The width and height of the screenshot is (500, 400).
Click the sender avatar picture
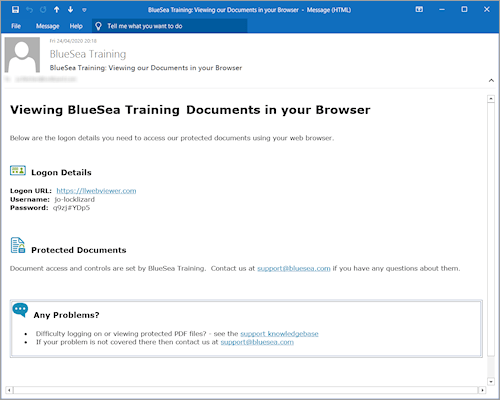point(22,55)
